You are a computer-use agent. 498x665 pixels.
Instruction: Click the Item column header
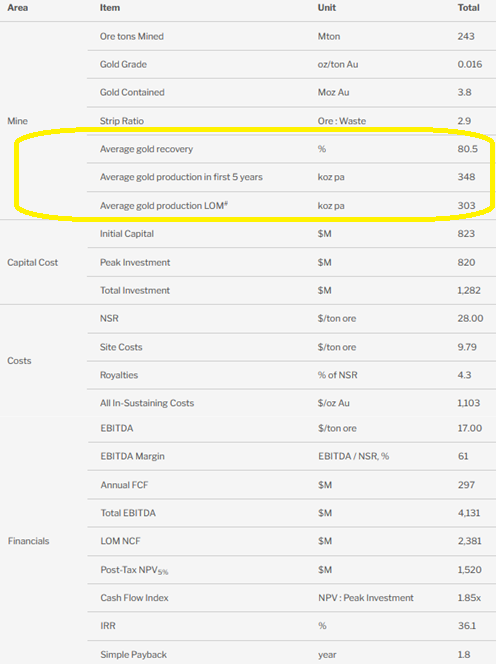(x=110, y=8)
